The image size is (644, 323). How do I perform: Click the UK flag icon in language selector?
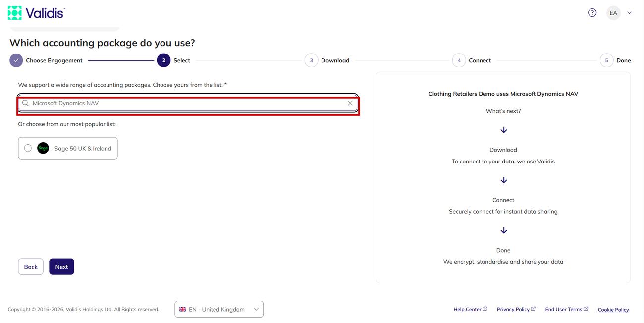pos(183,309)
